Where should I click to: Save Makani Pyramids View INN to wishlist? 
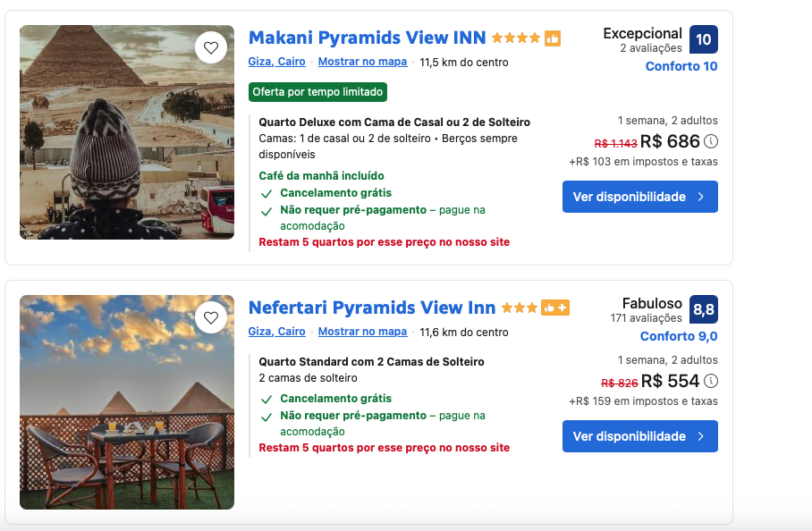tap(211, 48)
